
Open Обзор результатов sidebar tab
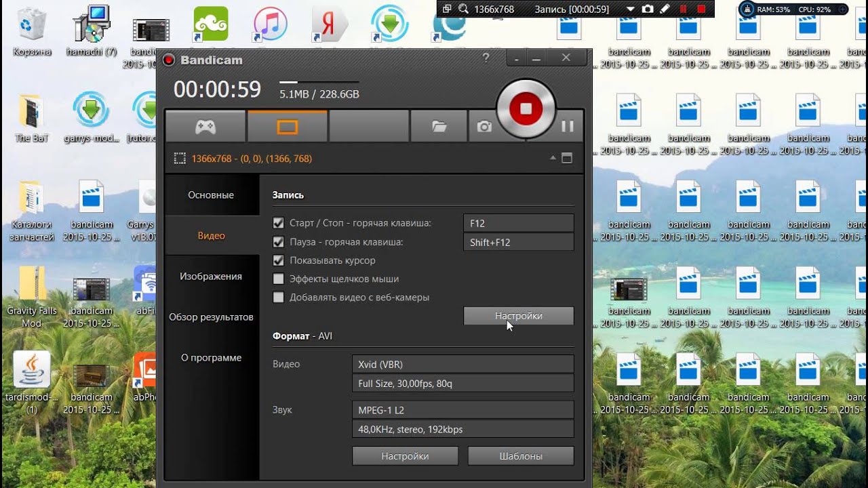click(x=211, y=317)
